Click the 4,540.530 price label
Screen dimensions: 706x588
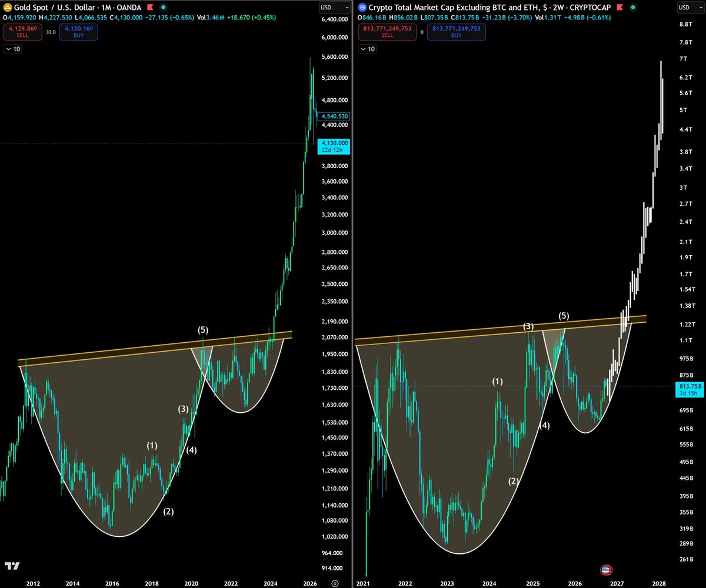click(x=334, y=116)
